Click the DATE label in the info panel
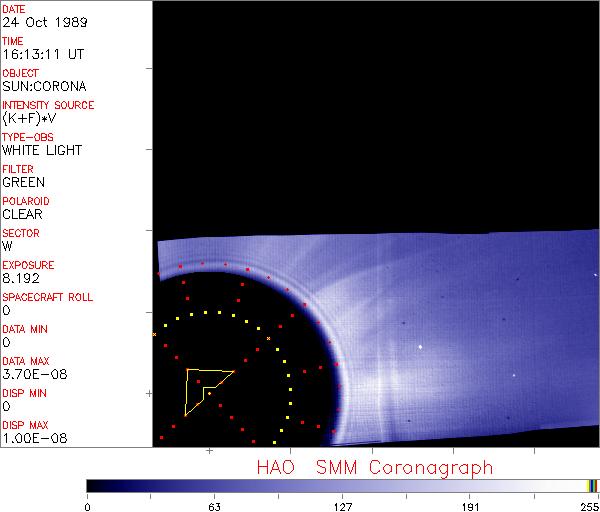Image resolution: width=600 pixels, height=512 pixels. click(14, 9)
